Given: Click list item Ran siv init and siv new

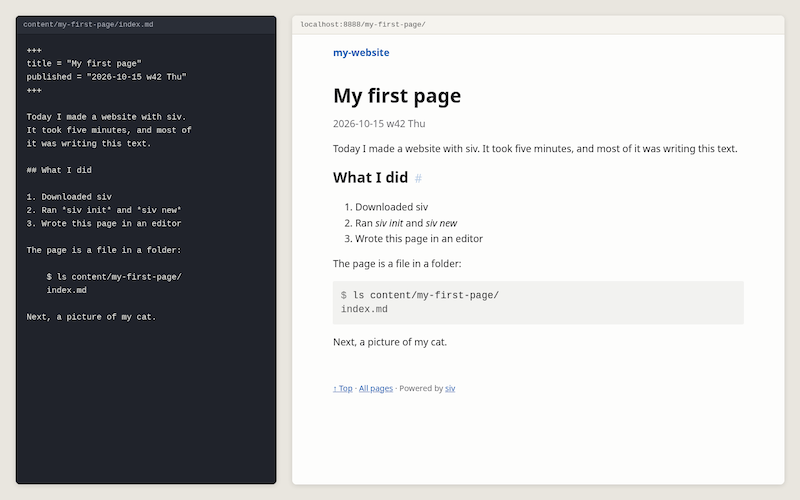Looking at the screenshot, I should (x=406, y=223).
